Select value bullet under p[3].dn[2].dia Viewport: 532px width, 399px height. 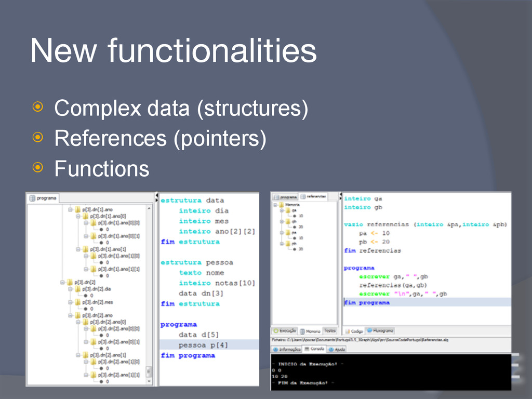[86, 296]
